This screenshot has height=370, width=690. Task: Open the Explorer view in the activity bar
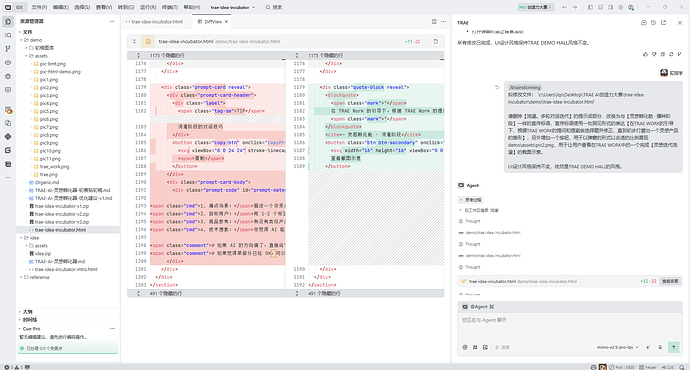pyautogui.click(x=8, y=22)
